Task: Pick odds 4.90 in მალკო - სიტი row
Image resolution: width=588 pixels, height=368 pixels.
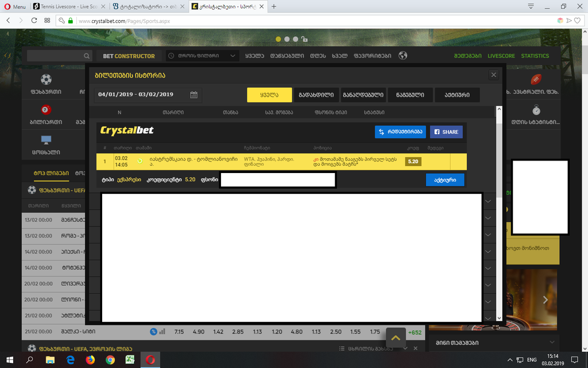Action: 198,332
